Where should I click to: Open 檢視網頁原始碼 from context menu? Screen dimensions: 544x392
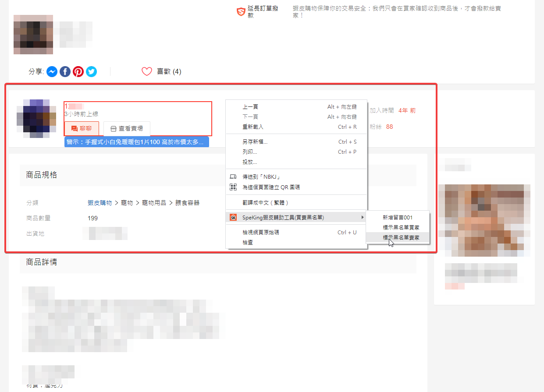coord(260,232)
